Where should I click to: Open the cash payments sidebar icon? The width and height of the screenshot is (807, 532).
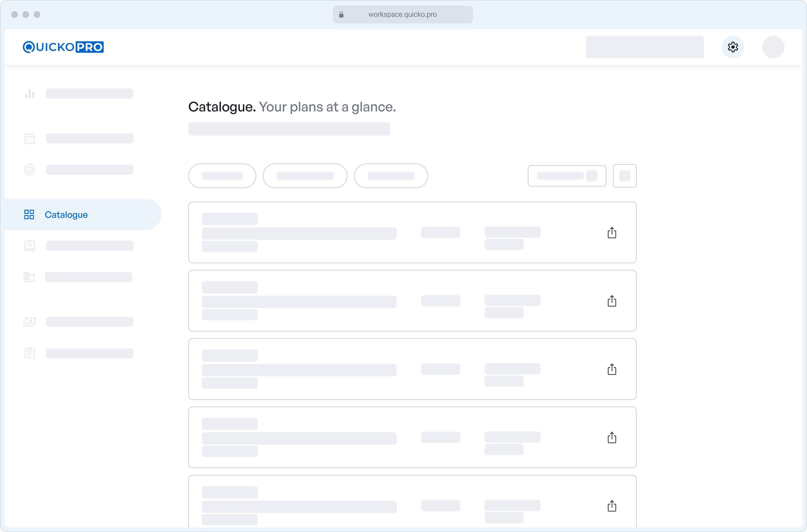pyautogui.click(x=29, y=322)
